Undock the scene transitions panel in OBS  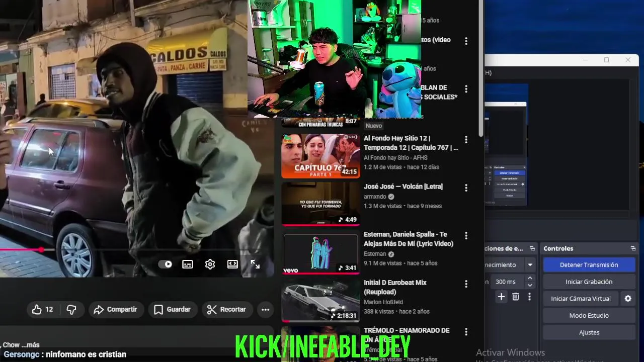pos(532,248)
